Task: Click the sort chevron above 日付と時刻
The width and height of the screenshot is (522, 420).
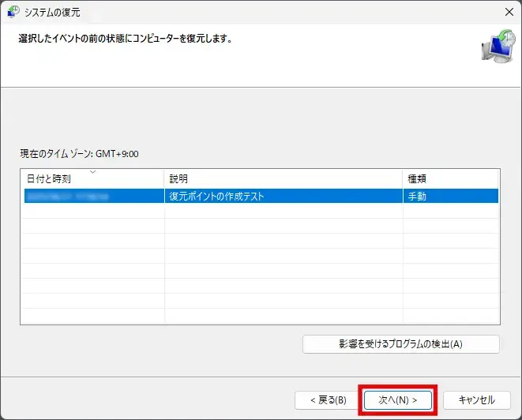Action: (93, 172)
